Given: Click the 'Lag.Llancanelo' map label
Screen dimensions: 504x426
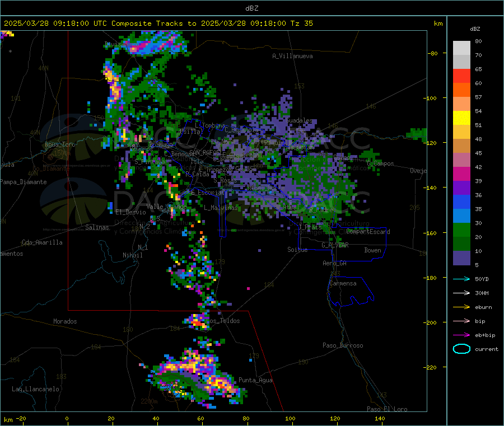Looking at the screenshot, I should [x=35, y=389].
